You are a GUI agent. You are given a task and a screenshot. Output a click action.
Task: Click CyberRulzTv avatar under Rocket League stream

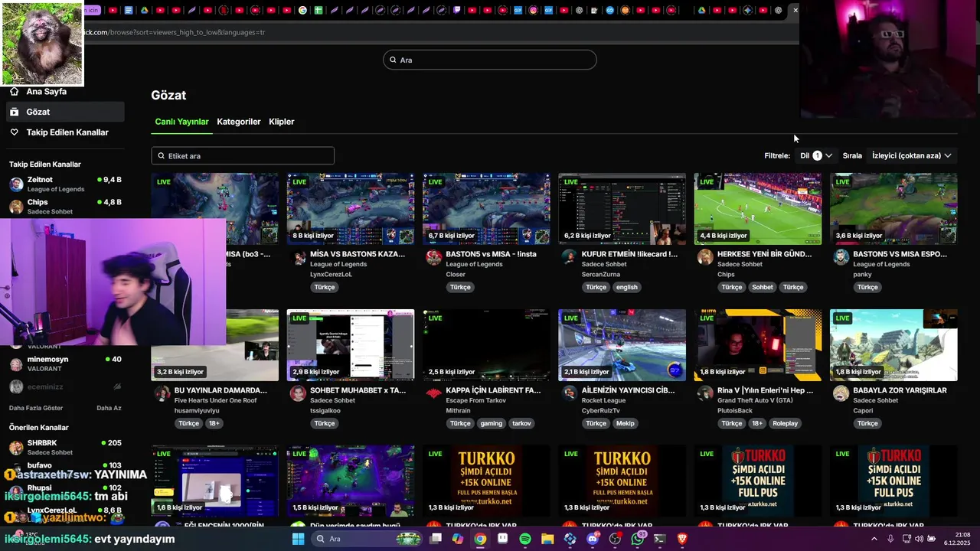click(570, 394)
